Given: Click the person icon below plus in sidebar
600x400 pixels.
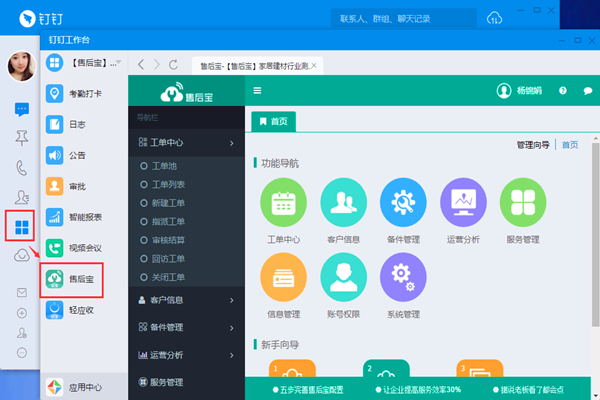Looking at the screenshot, I should [22, 333].
